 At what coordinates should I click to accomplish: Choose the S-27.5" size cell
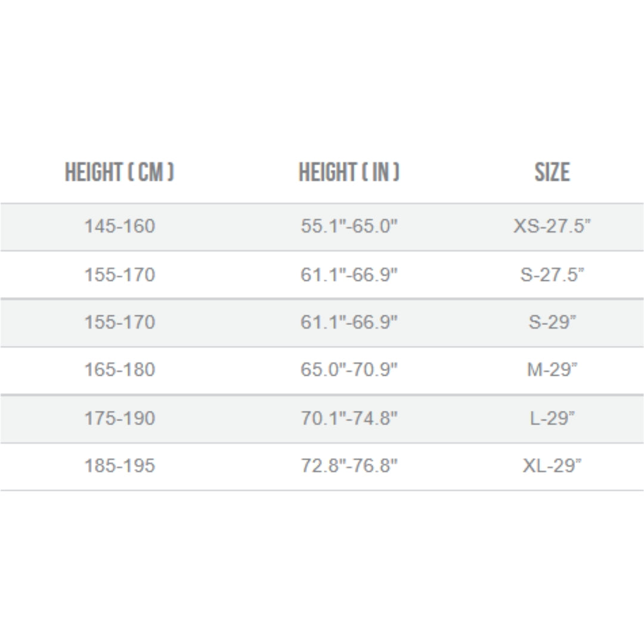(552, 275)
